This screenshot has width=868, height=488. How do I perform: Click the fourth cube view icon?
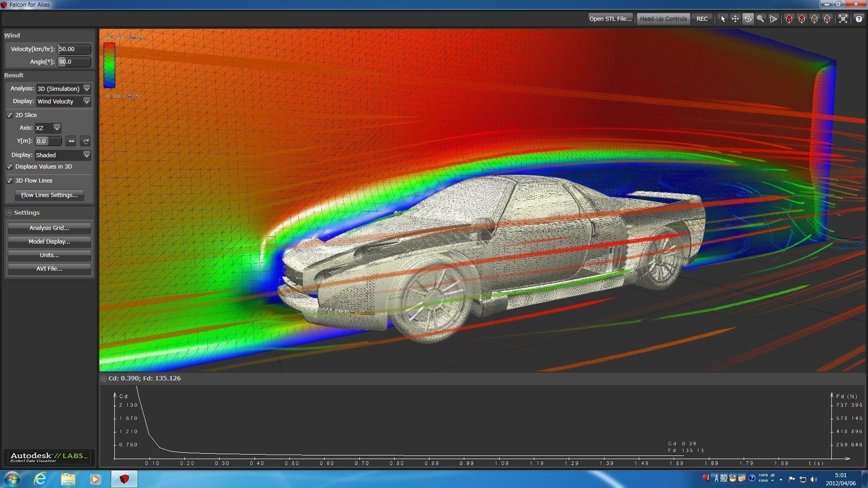[827, 19]
